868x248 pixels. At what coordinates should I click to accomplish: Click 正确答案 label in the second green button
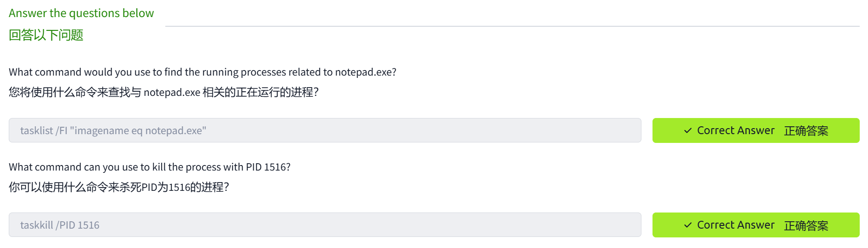point(806,225)
